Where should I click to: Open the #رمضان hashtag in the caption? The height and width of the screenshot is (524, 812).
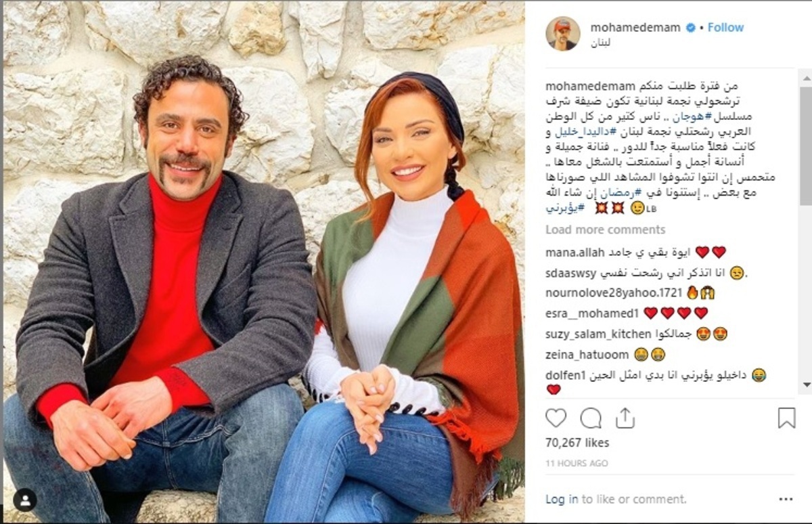[x=633, y=192]
